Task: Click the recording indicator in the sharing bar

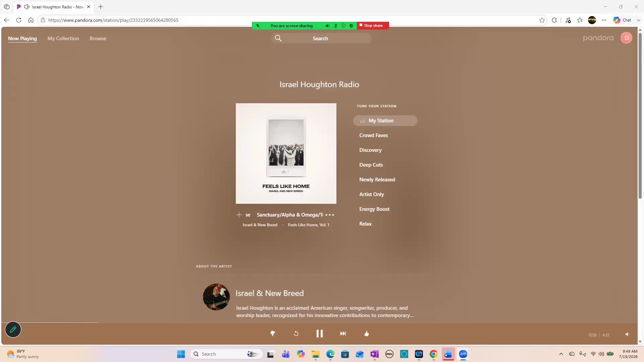Action: point(343,25)
